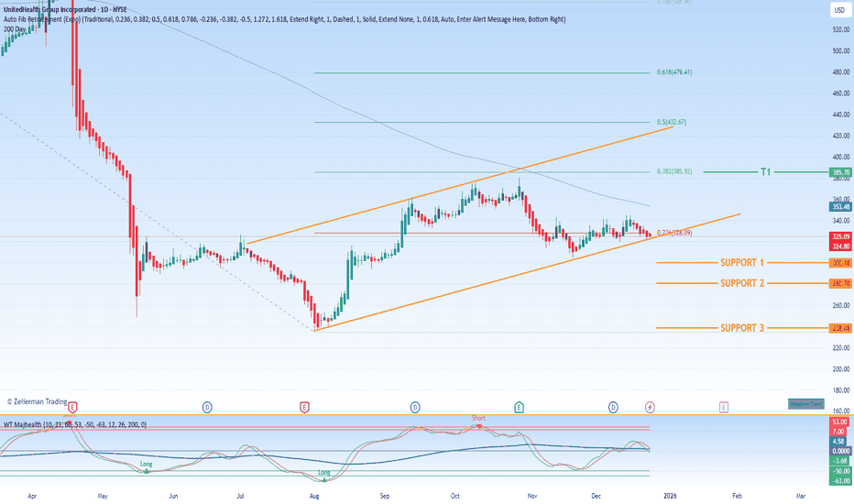Click the blue dividend marker in December
Screen dimensions: 854x504
coord(612,405)
